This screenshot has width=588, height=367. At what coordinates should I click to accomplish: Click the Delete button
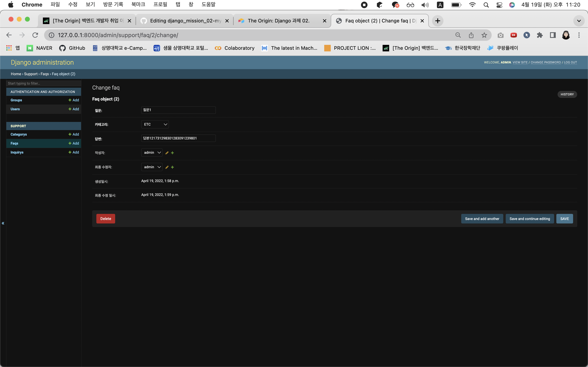(x=105, y=218)
